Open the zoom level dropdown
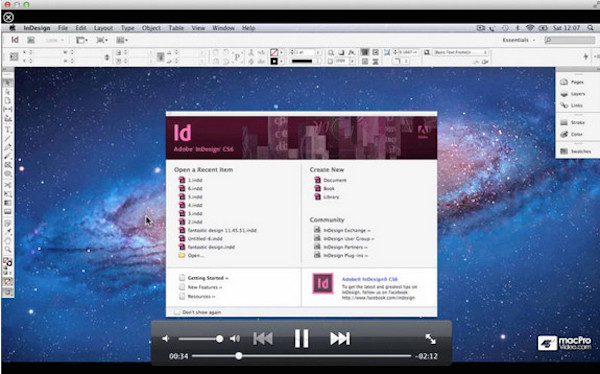Screen dimensions: 600x374 coord(54,40)
